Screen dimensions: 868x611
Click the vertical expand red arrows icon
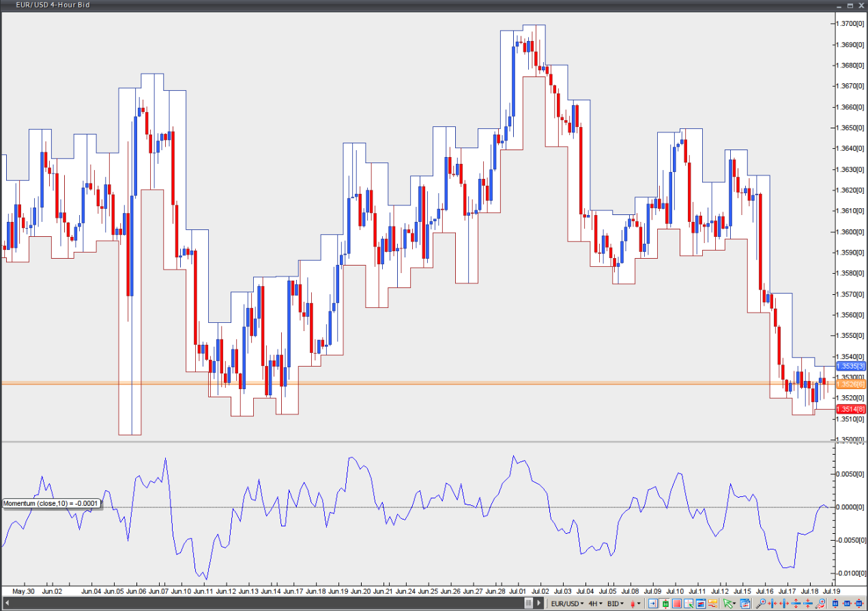796,603
